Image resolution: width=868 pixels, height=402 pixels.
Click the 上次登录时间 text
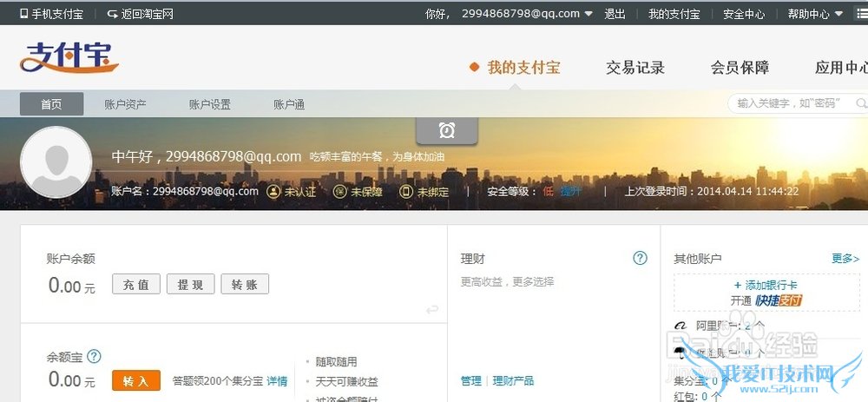coord(712,192)
